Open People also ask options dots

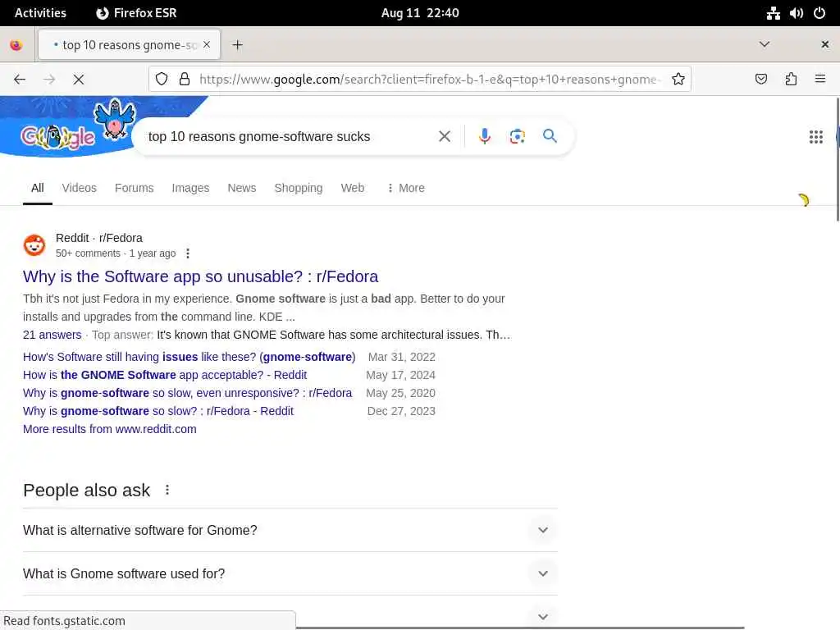coord(167,491)
